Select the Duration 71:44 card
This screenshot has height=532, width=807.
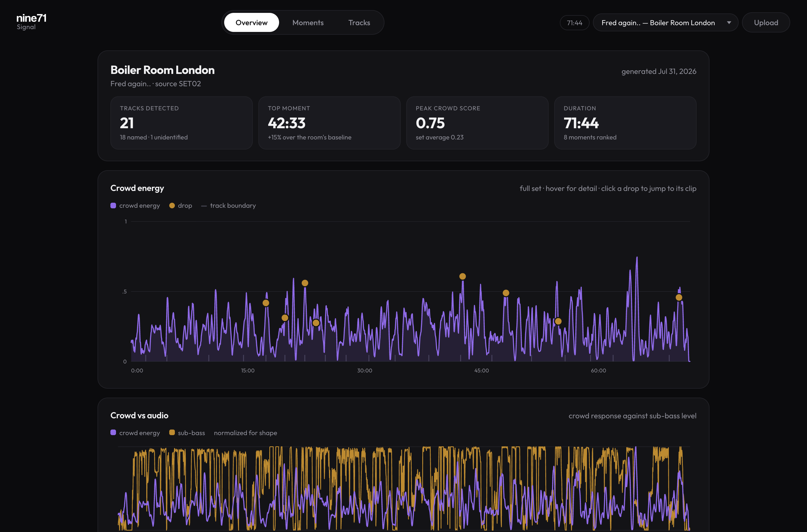[x=625, y=123]
